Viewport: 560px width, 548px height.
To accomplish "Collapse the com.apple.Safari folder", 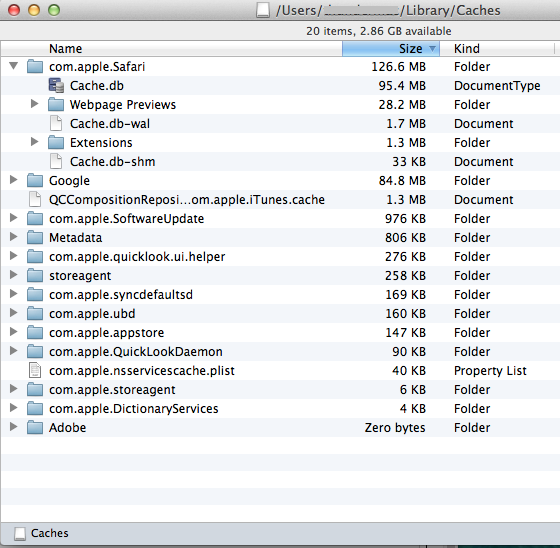I will [x=14, y=66].
